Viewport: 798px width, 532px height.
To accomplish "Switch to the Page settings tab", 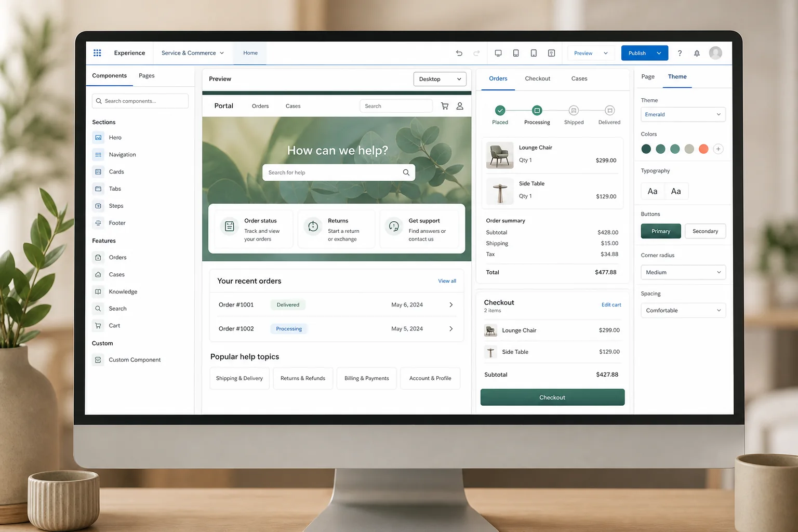I will (x=648, y=77).
